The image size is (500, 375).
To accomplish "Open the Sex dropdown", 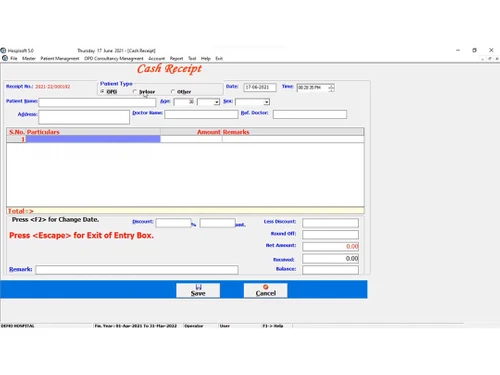I will [x=267, y=102].
